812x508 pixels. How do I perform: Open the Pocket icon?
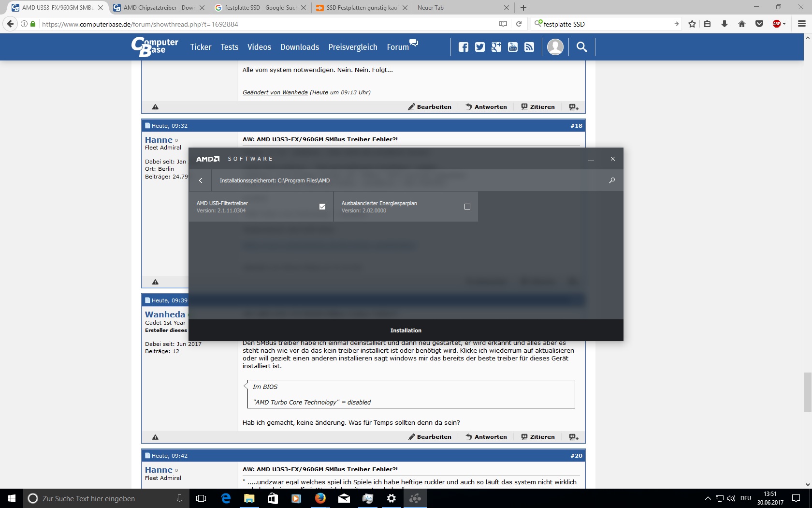click(x=759, y=24)
